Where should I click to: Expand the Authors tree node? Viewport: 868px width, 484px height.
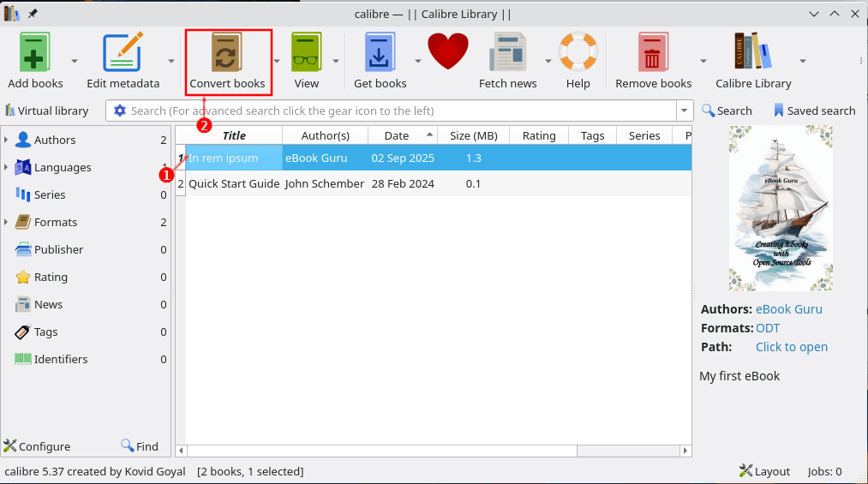click(7, 140)
